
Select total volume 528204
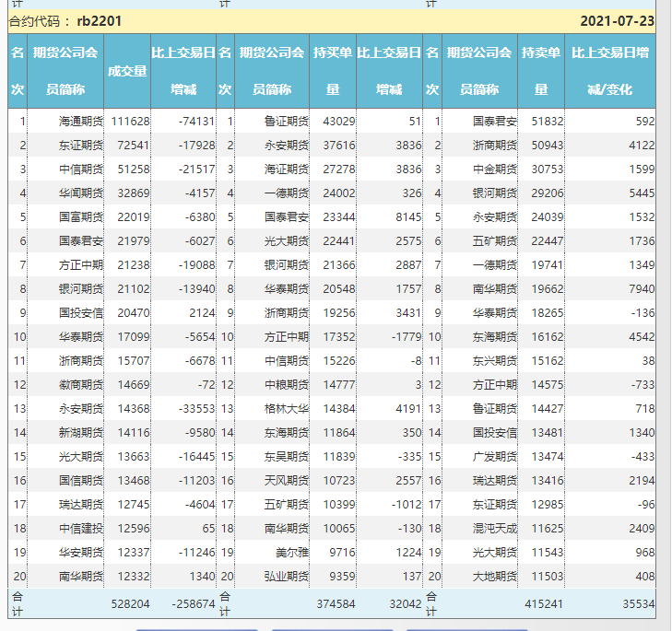pyautogui.click(x=130, y=604)
